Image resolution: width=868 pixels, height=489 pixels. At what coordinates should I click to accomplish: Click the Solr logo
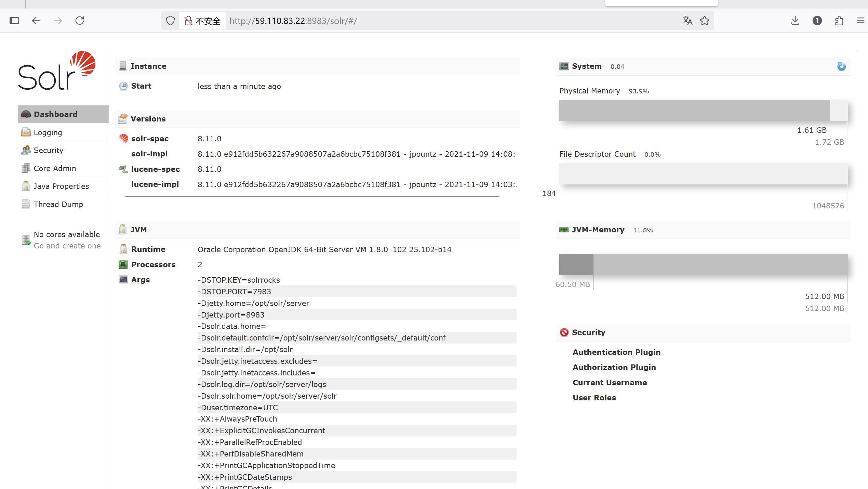pyautogui.click(x=57, y=70)
